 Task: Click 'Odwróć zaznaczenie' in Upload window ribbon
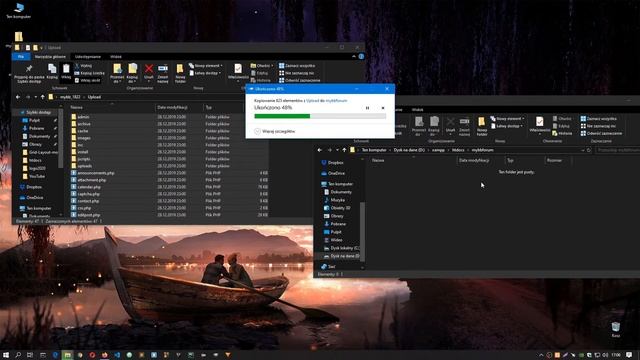(299, 80)
